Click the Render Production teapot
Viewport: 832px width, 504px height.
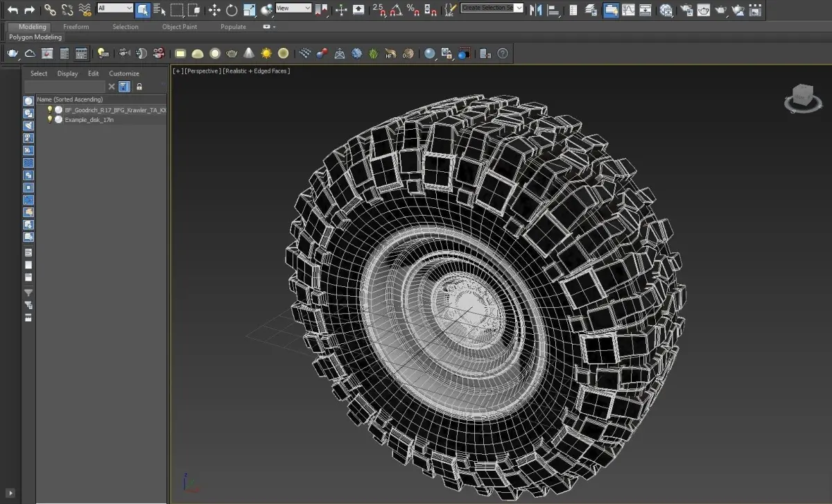(721, 10)
